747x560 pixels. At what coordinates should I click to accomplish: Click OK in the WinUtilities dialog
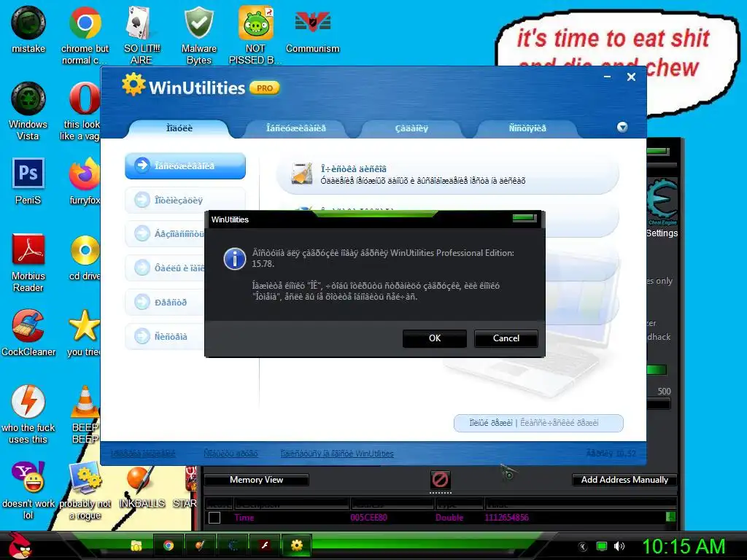click(435, 338)
